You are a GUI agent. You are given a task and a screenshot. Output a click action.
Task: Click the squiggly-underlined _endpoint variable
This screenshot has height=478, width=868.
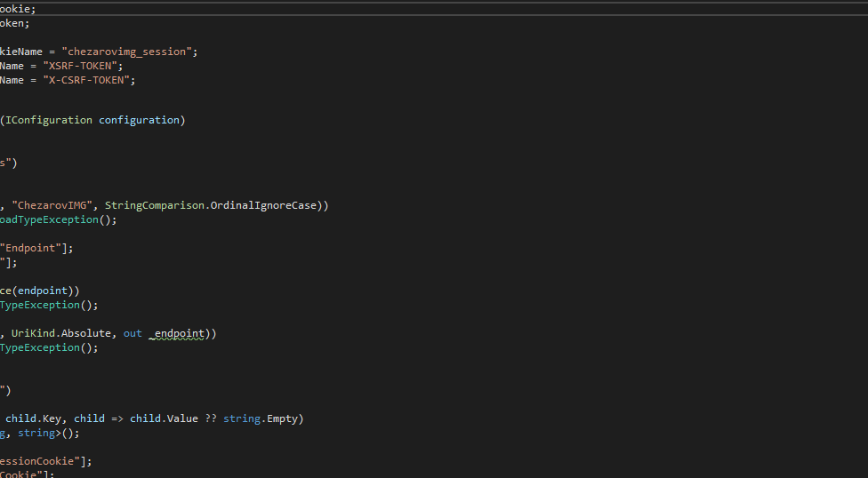coord(178,333)
